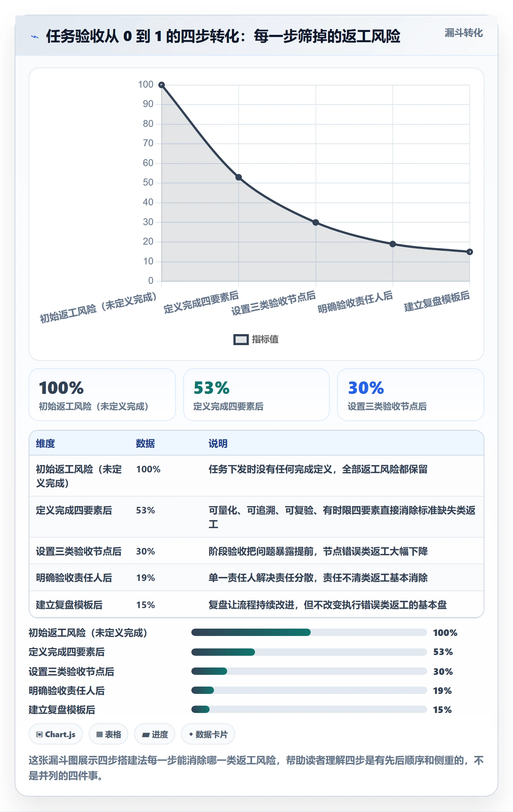Click the description starting 任务下发时没有任何完成定义
Image resolution: width=513 pixels, height=812 pixels.
[318, 469]
